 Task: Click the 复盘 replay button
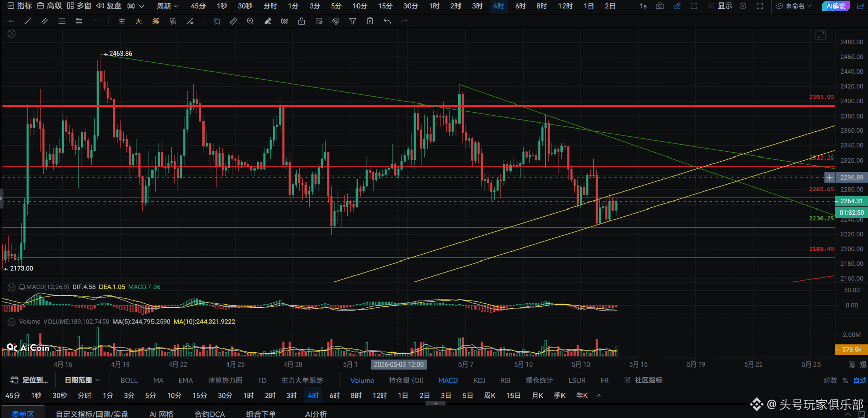pos(109,6)
